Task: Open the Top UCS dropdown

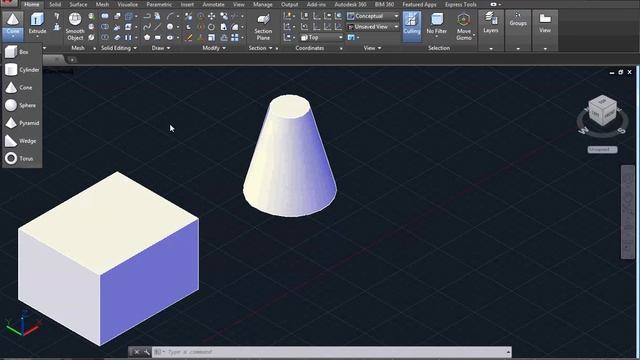Action: tap(322, 37)
